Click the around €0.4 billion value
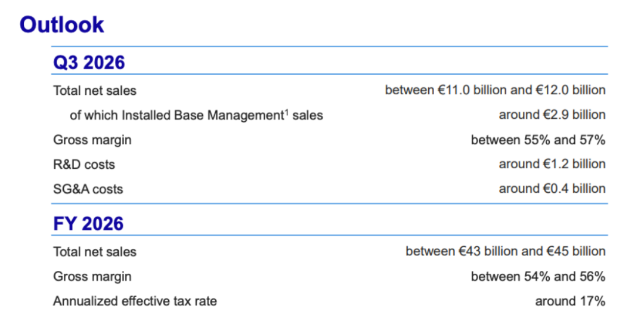The height and width of the screenshot is (321, 644). 552,189
